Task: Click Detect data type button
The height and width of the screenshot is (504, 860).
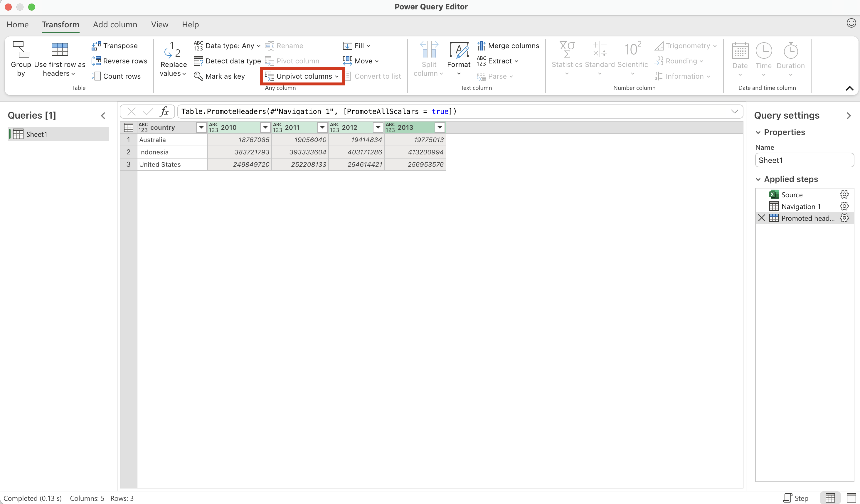Action: point(227,61)
